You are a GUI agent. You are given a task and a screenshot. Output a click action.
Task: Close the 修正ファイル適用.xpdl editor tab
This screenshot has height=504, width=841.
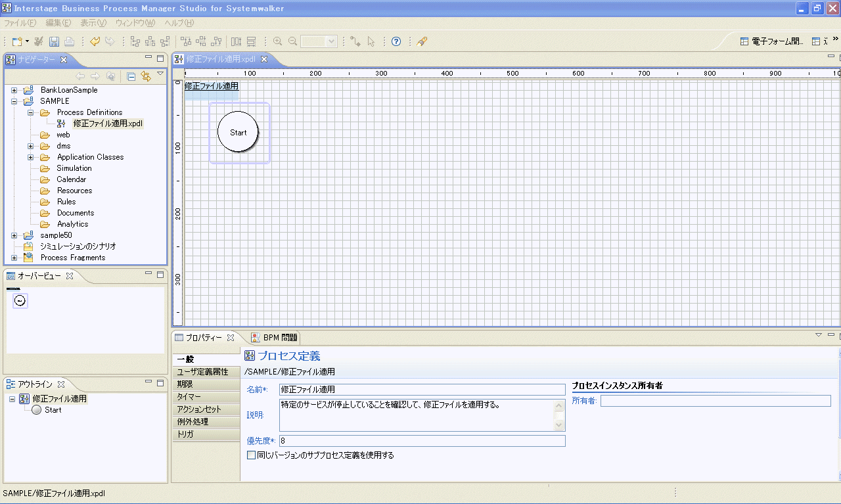pos(264,59)
